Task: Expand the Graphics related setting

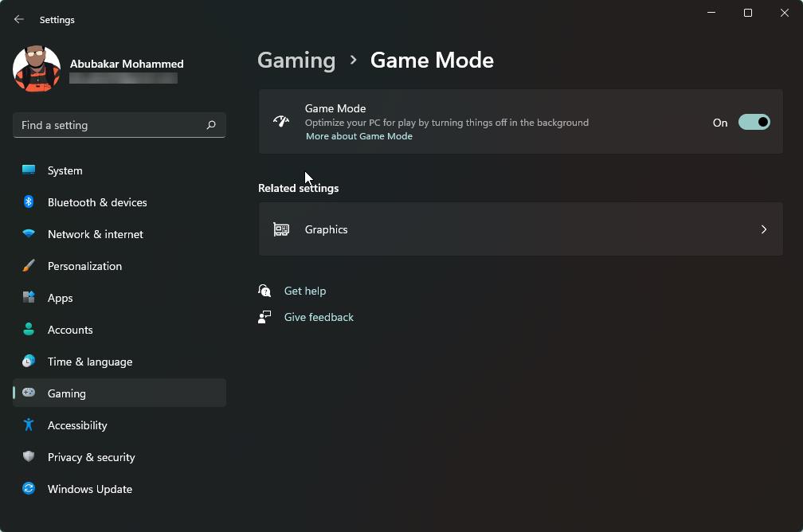Action: 520,229
